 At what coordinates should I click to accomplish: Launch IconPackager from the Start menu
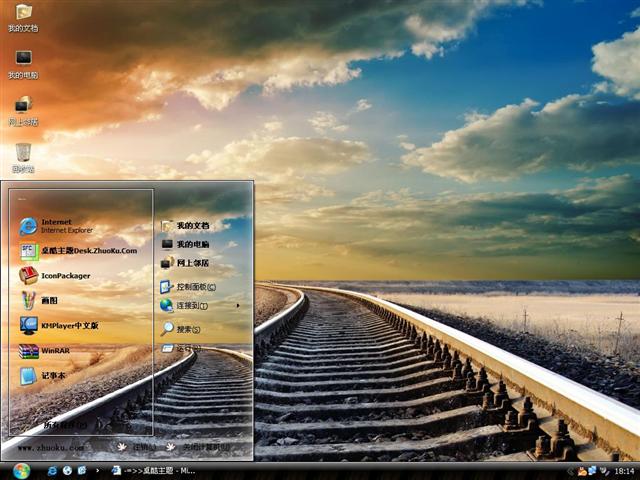click(x=65, y=276)
